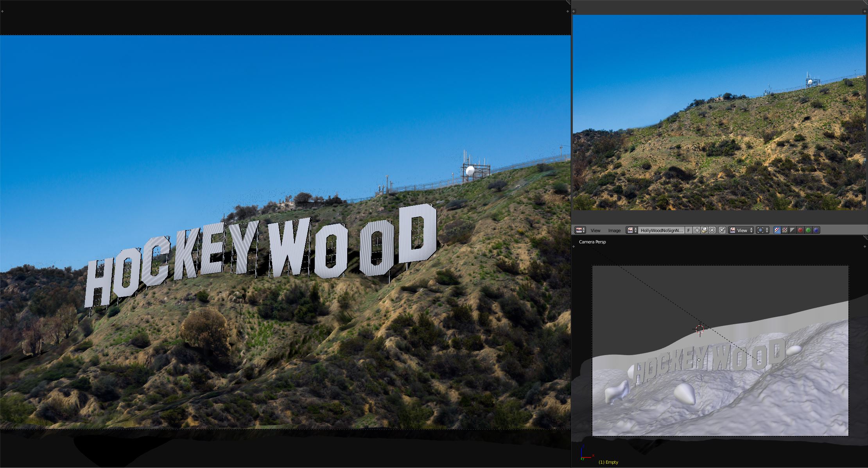Screen dimensions: 868x468
Task: Enable color and alpha channels display
Action: point(777,230)
